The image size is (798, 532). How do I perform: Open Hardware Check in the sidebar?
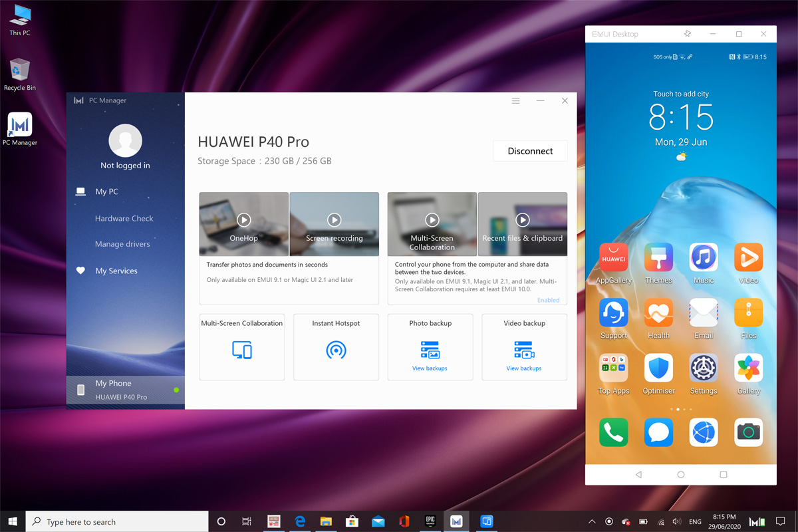[124, 218]
